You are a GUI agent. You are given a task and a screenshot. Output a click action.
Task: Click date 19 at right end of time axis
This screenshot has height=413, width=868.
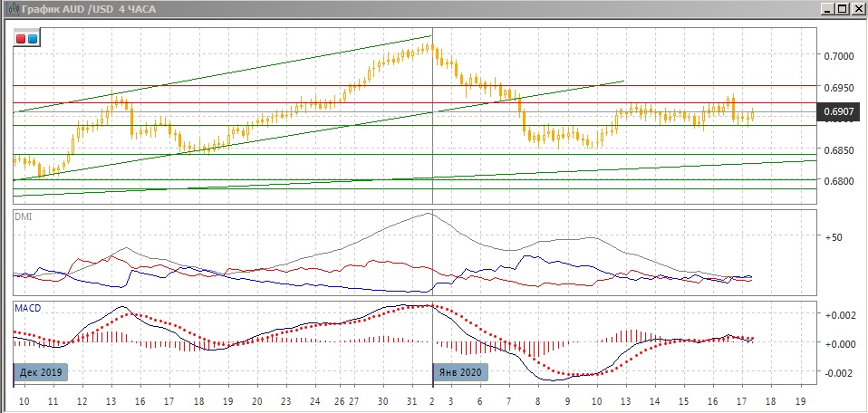799,400
